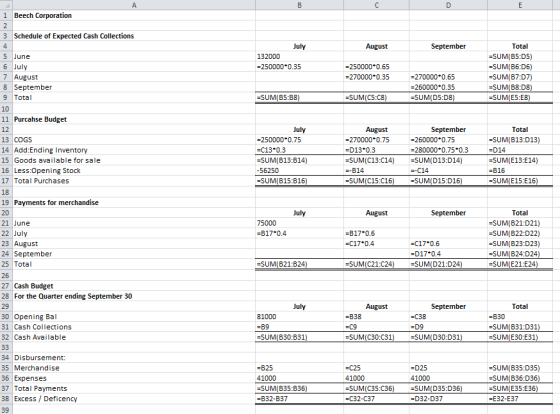Select column A header
Image resolution: width=560 pixels, height=414 pixels.
click(x=134, y=5)
